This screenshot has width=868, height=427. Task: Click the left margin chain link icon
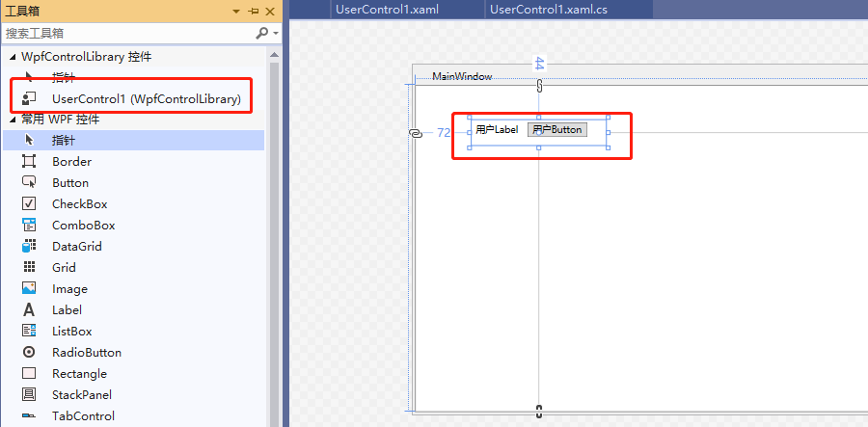(416, 133)
